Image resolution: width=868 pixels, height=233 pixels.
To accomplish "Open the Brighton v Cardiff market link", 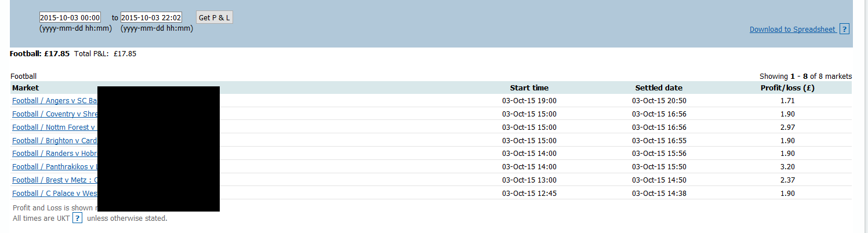I will [x=54, y=141].
